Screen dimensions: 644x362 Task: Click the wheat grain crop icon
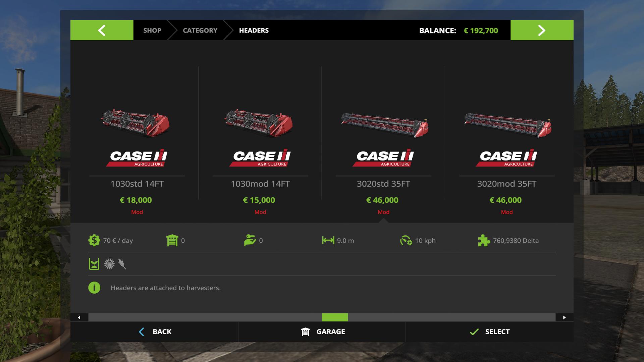coord(122,264)
